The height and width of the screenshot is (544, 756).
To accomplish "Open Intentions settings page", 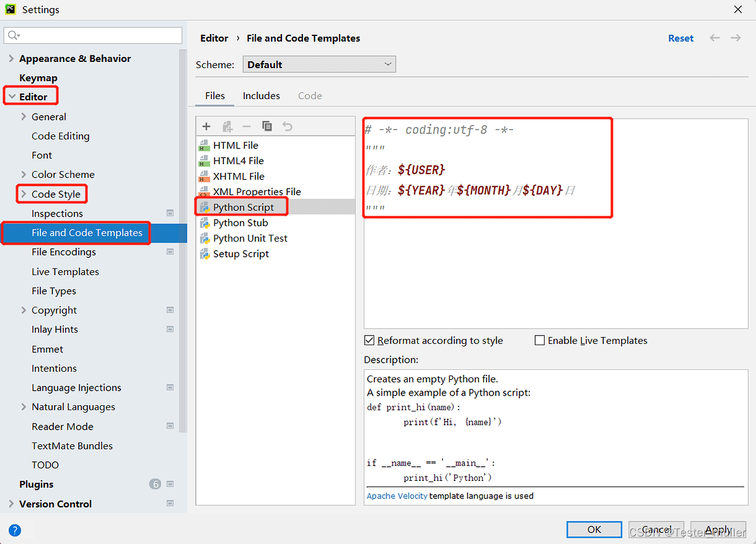I will 54,368.
